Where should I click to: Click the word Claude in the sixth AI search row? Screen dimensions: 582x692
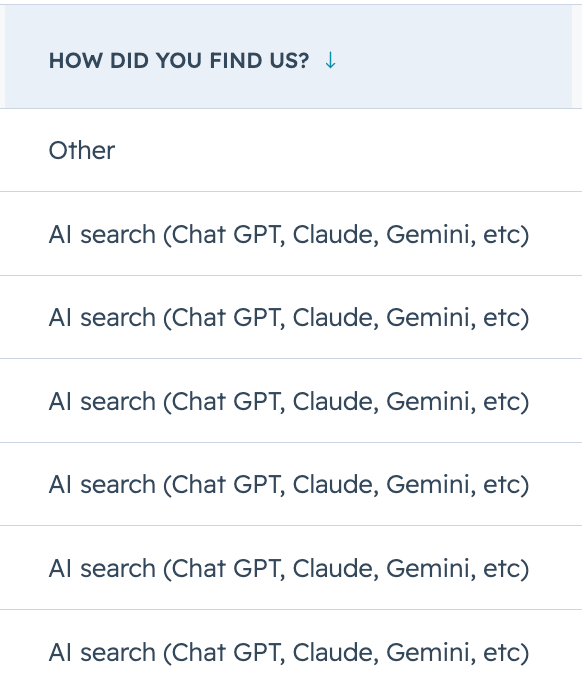click(x=336, y=652)
